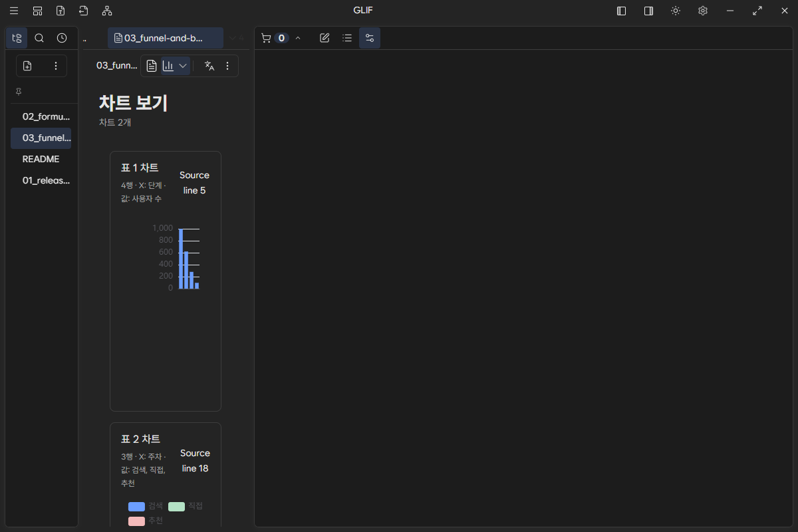Toggle the right sidebar panel

click(x=648, y=11)
